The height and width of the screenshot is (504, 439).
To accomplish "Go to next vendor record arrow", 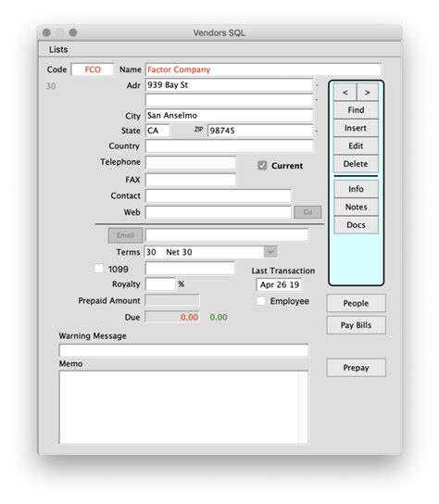I will click(368, 93).
